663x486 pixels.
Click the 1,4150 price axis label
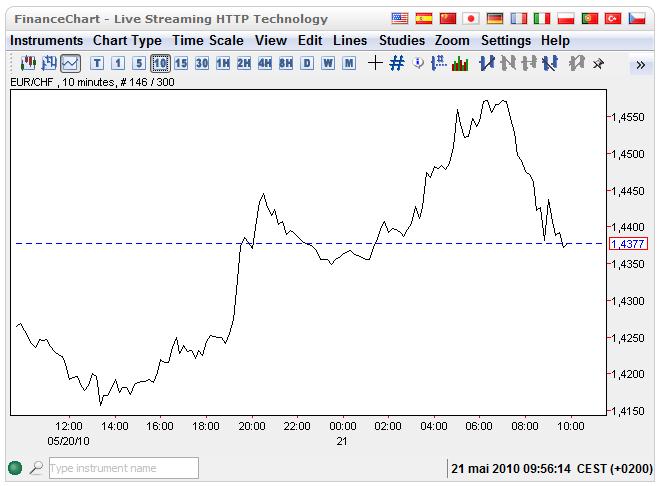point(628,411)
